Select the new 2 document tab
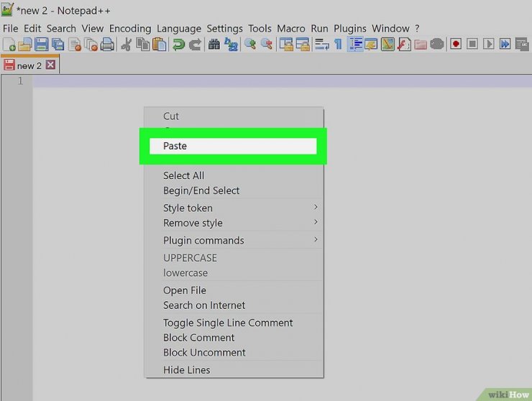532x401 pixels. tap(29, 65)
